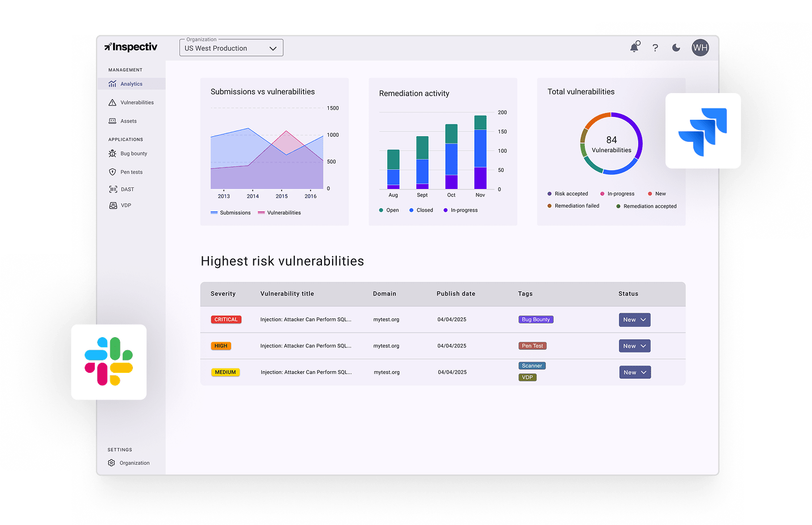Click the VDP inbox icon
The height and width of the screenshot is (525, 812).
point(113,205)
